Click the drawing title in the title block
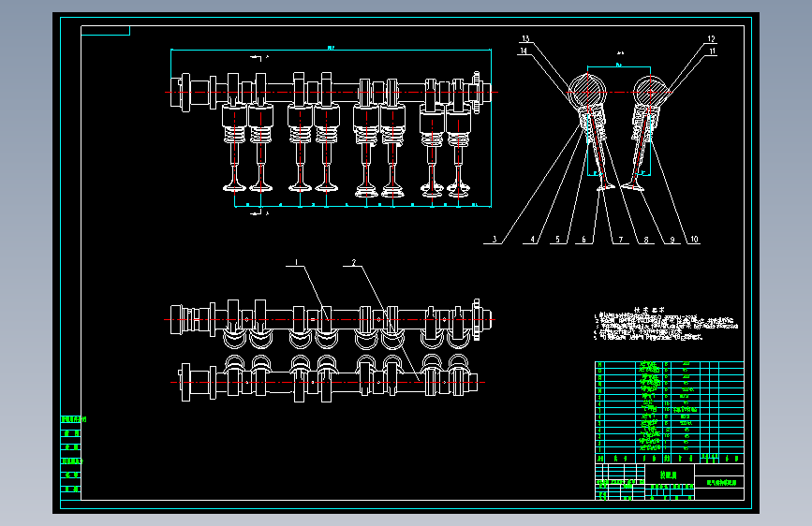Screen dimensions: 812x526 [722, 483]
